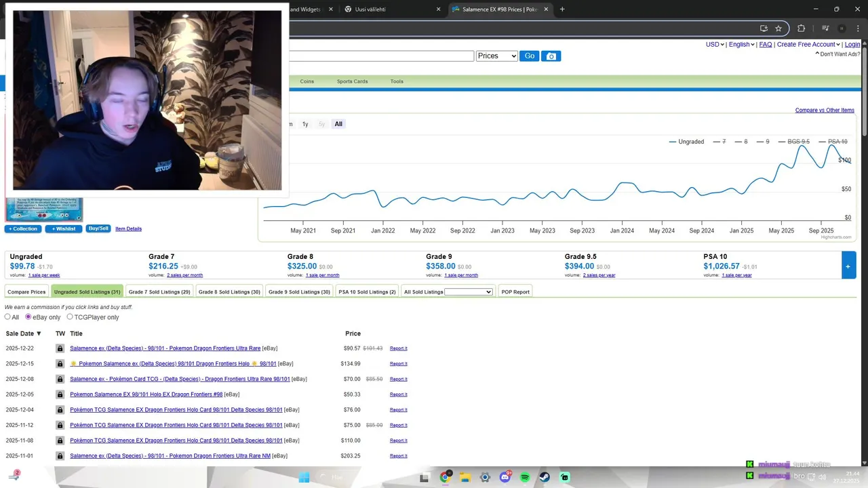868x488 pixels.
Task: Toggle grade 8 series in chart legend
Action: [741, 142]
